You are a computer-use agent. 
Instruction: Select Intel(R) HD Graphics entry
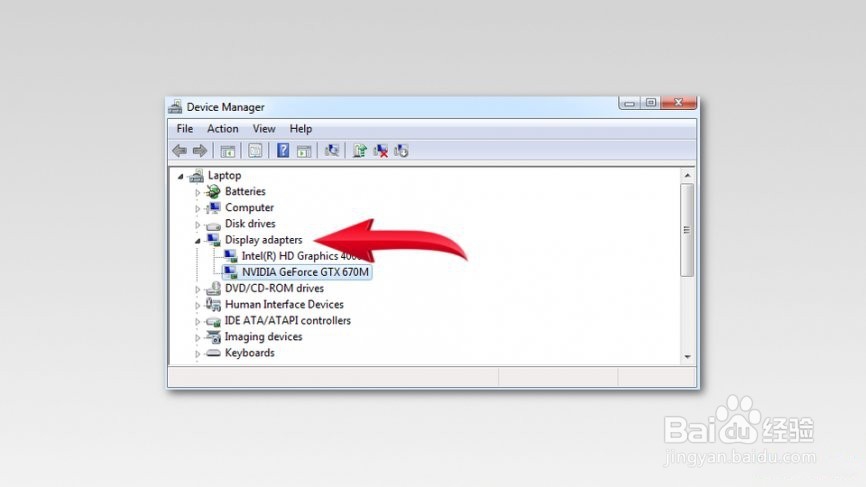pos(301,256)
